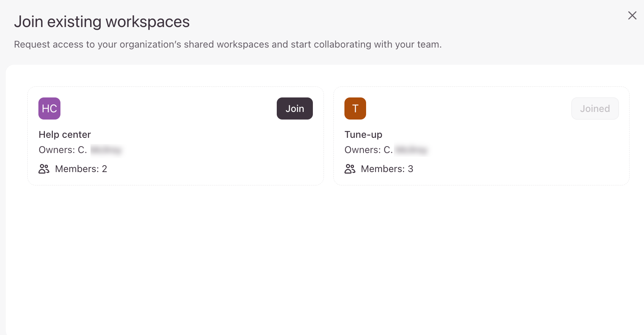644x335 pixels.
Task: Select the Help center workspace name
Action: coord(65,135)
